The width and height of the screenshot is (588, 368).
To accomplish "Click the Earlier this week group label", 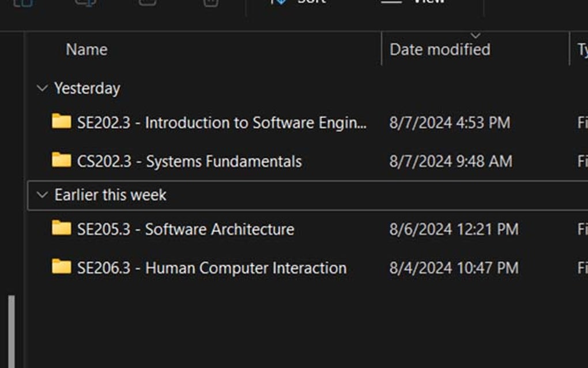I will click(110, 195).
